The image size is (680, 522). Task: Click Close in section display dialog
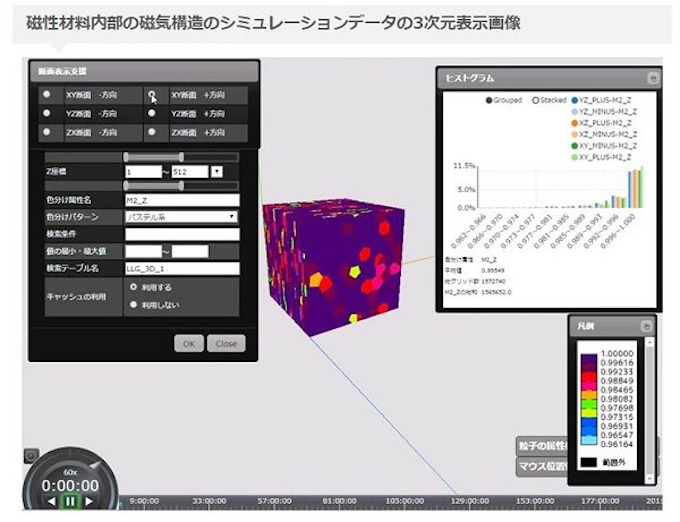click(225, 343)
